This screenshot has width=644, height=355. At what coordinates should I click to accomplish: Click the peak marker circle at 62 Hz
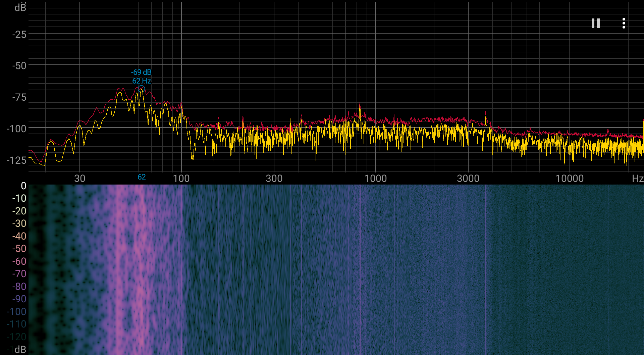142,89
